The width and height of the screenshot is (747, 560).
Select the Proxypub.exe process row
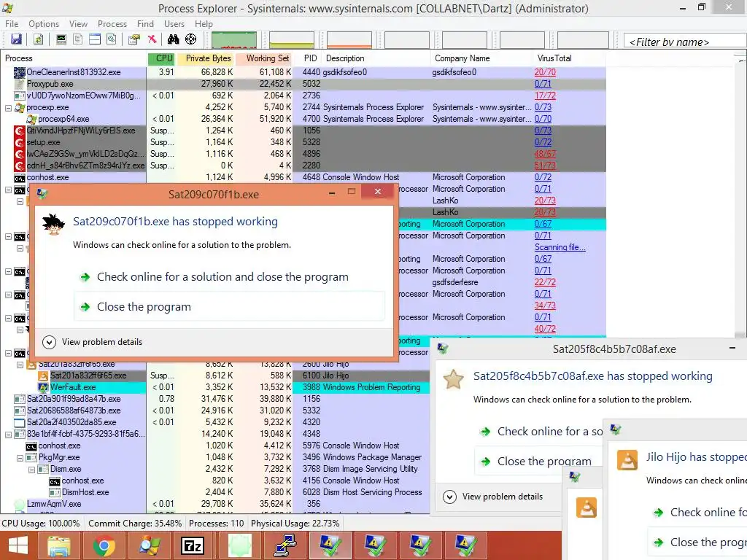click(303, 84)
